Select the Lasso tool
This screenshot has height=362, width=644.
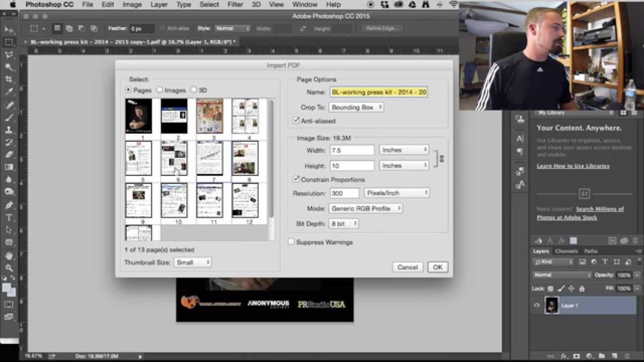[x=9, y=55]
